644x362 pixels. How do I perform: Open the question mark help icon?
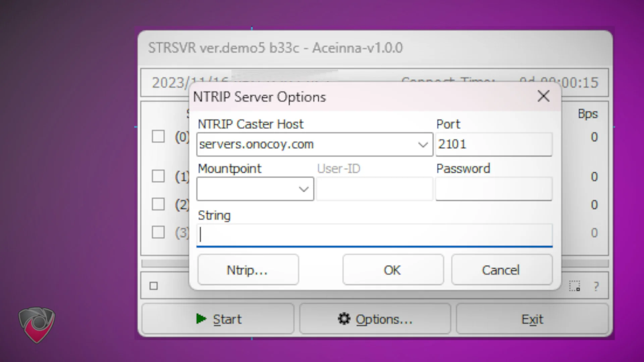click(x=596, y=286)
